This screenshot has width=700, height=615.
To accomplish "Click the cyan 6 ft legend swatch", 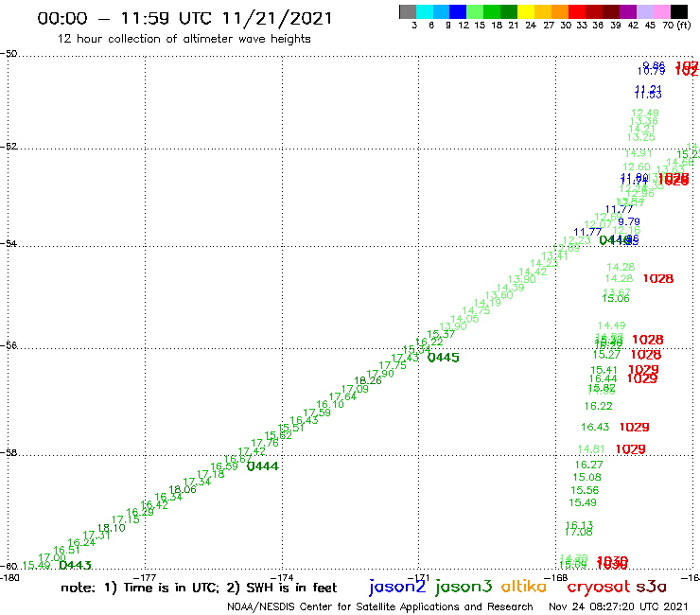I will point(425,12).
